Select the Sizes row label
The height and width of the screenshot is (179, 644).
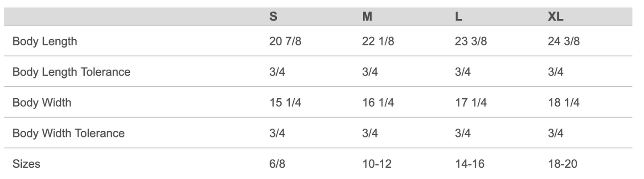26,164
